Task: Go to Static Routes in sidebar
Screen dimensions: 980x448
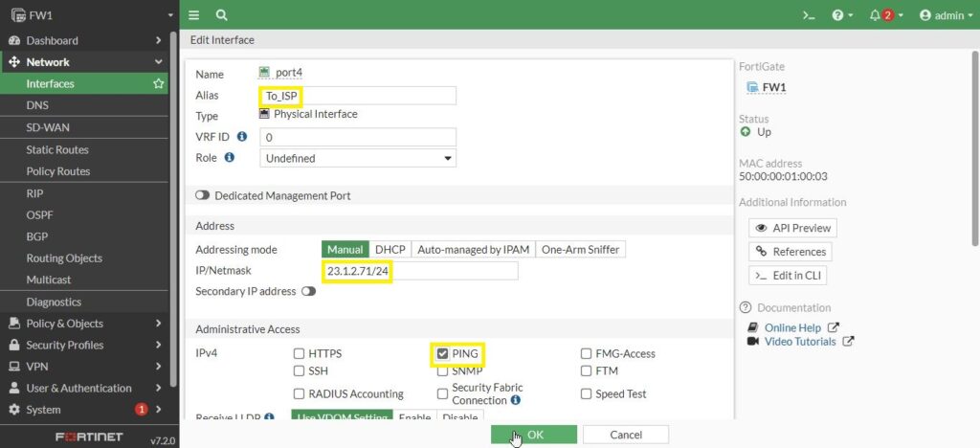Action: [x=57, y=149]
